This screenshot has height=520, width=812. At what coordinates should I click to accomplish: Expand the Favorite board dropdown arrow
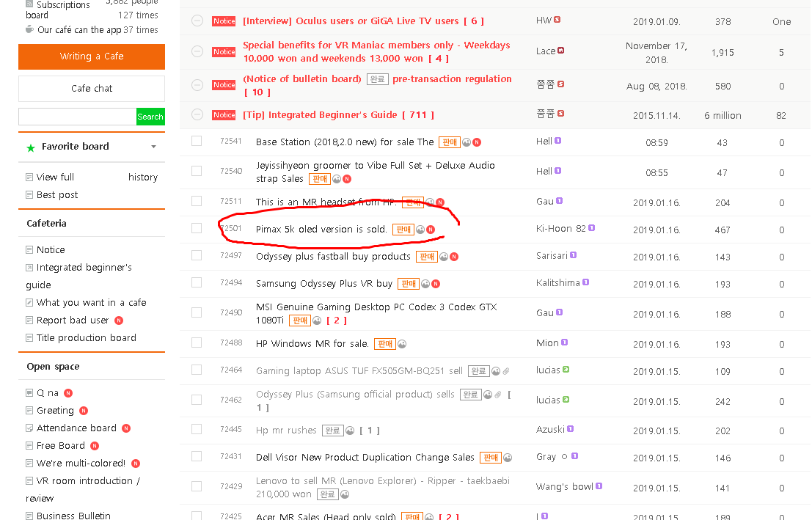click(x=153, y=147)
